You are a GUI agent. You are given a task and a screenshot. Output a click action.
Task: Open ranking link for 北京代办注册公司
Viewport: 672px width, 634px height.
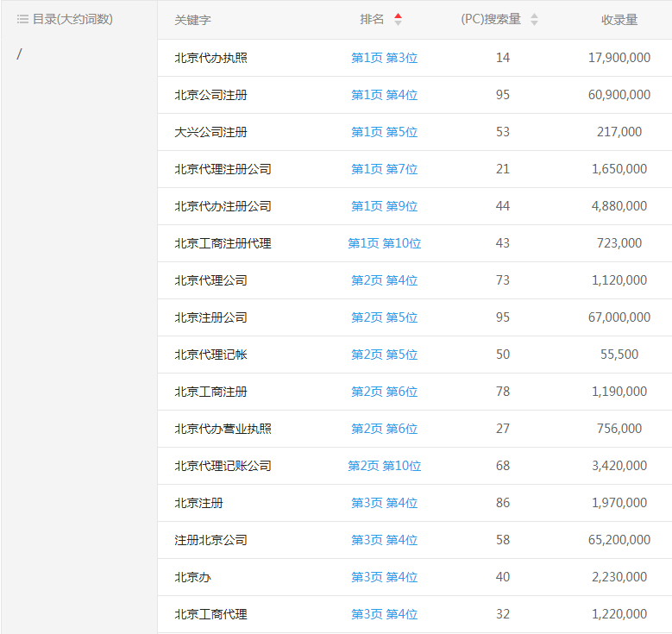(384, 206)
